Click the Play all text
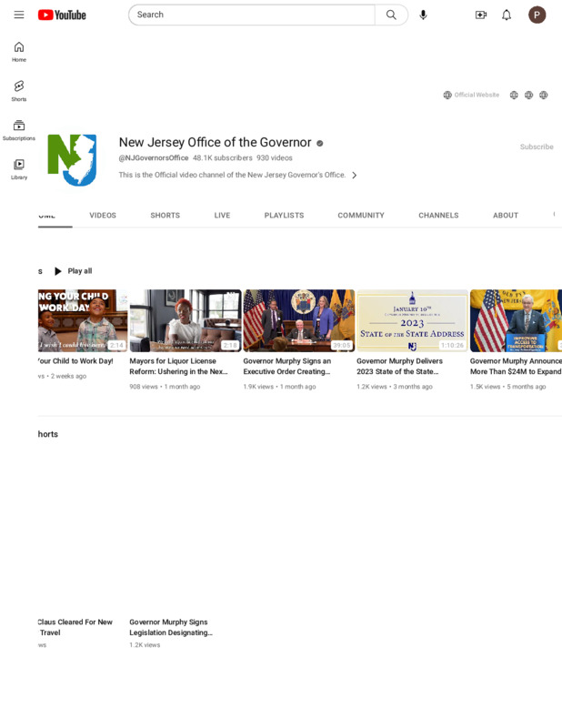 click(x=80, y=271)
